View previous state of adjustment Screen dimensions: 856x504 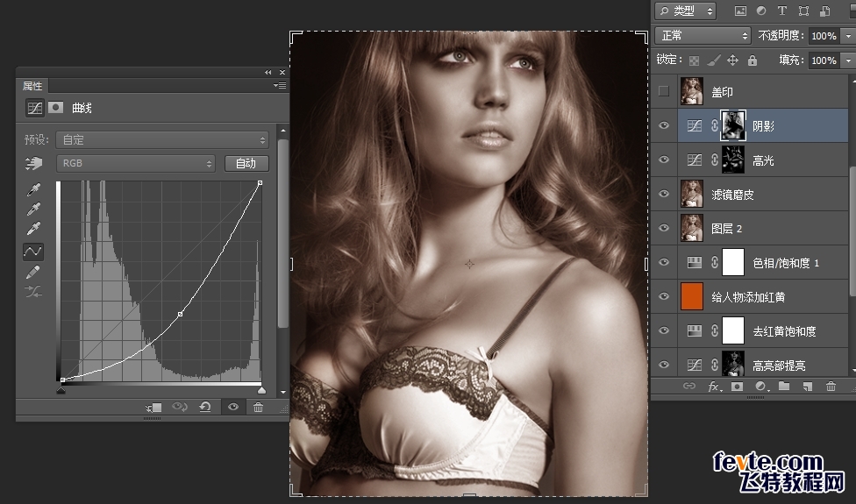180,407
